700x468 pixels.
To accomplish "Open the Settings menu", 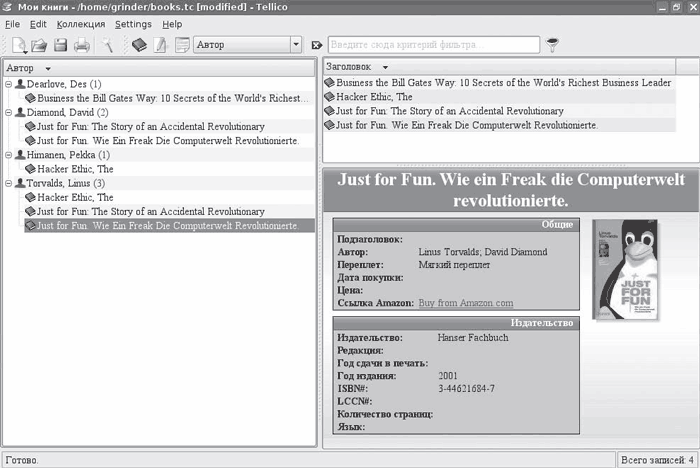I will point(133,23).
